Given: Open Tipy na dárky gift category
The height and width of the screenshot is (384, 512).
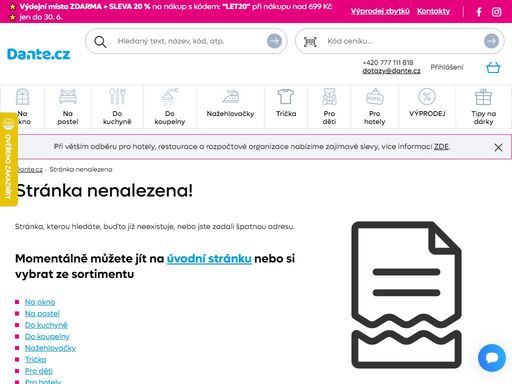Looking at the screenshot, I should (x=483, y=107).
